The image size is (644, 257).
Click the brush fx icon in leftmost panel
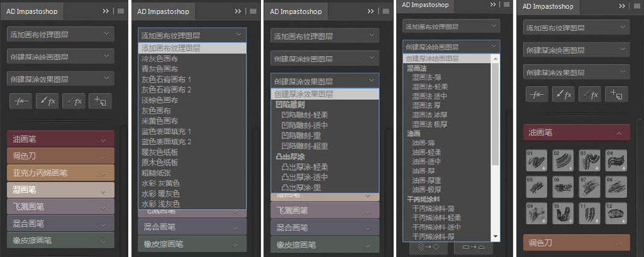(47, 101)
